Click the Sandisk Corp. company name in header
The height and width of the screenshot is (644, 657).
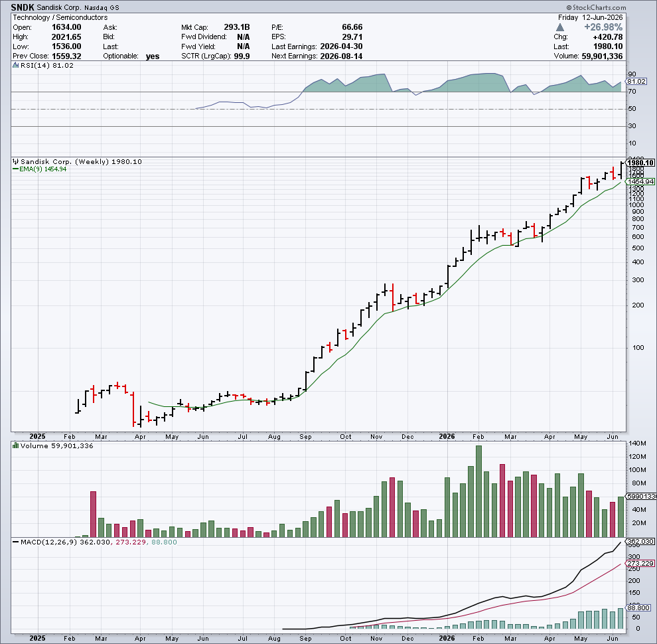[59, 7]
